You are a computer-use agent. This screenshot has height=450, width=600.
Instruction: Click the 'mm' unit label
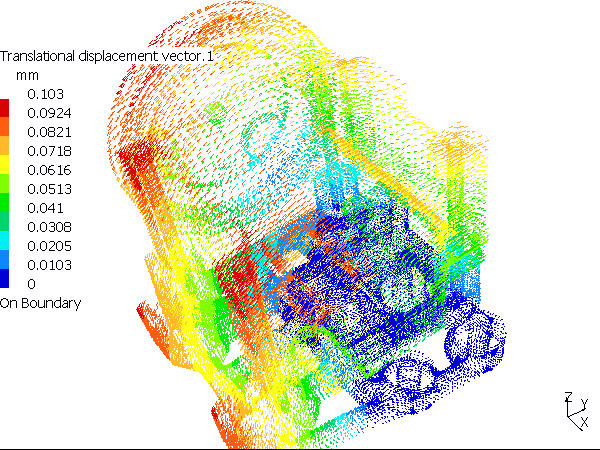27,75
